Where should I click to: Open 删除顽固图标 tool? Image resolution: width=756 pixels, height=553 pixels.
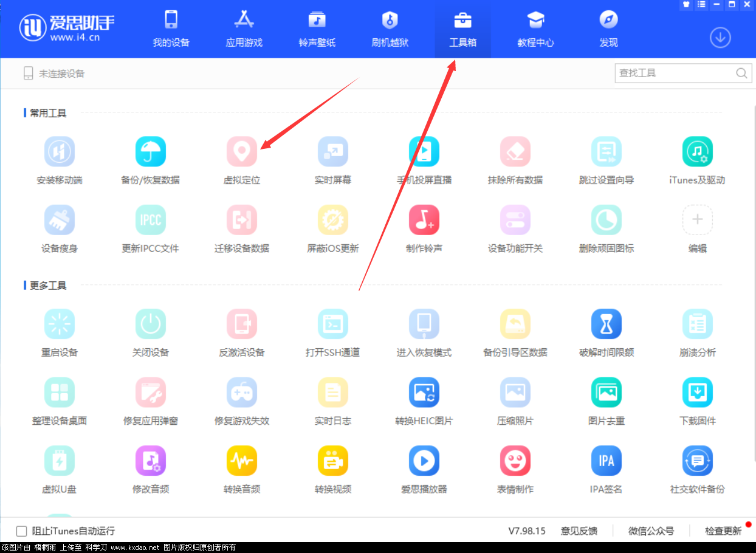pos(607,219)
